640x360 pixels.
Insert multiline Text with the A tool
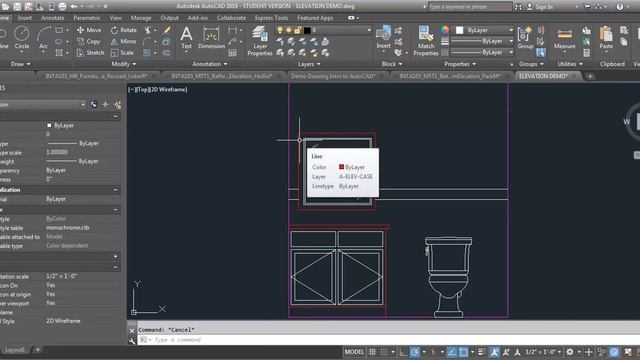(187, 37)
